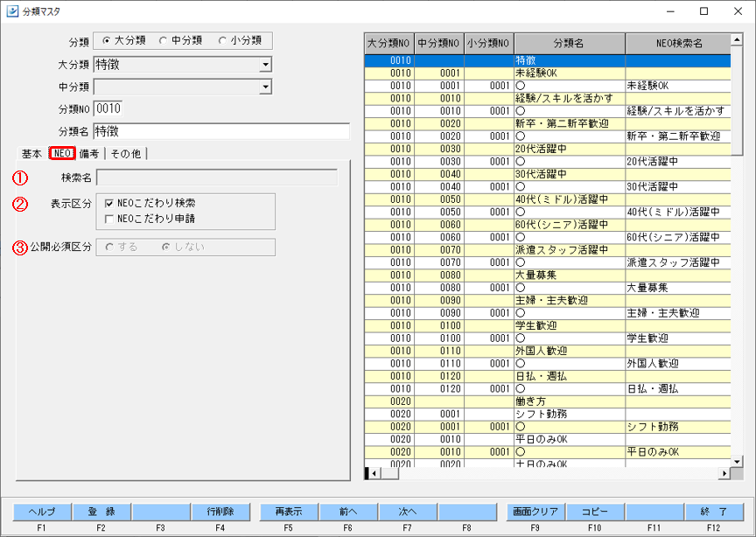Screen dimensions: 756x537
Task: Click the 分類名 column header
Action: click(x=570, y=44)
